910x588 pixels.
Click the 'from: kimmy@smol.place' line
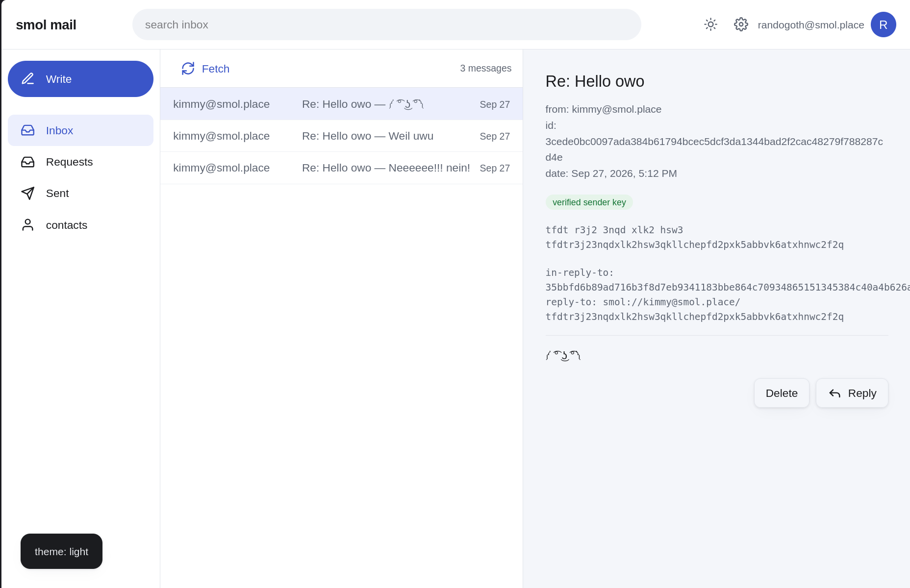point(604,109)
